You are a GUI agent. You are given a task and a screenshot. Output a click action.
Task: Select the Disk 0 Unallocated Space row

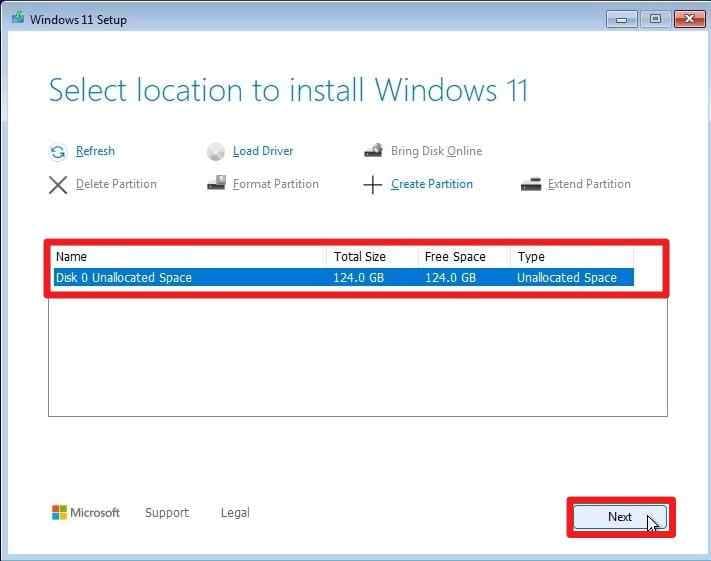pyautogui.click(x=343, y=278)
